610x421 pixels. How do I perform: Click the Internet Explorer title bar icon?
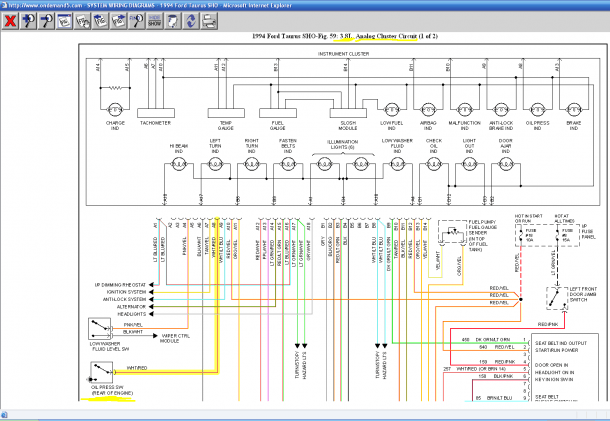click(x=4, y=5)
